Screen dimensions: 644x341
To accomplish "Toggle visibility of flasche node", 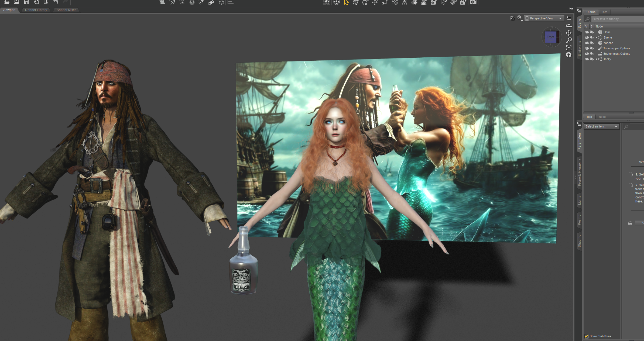I will click(587, 43).
